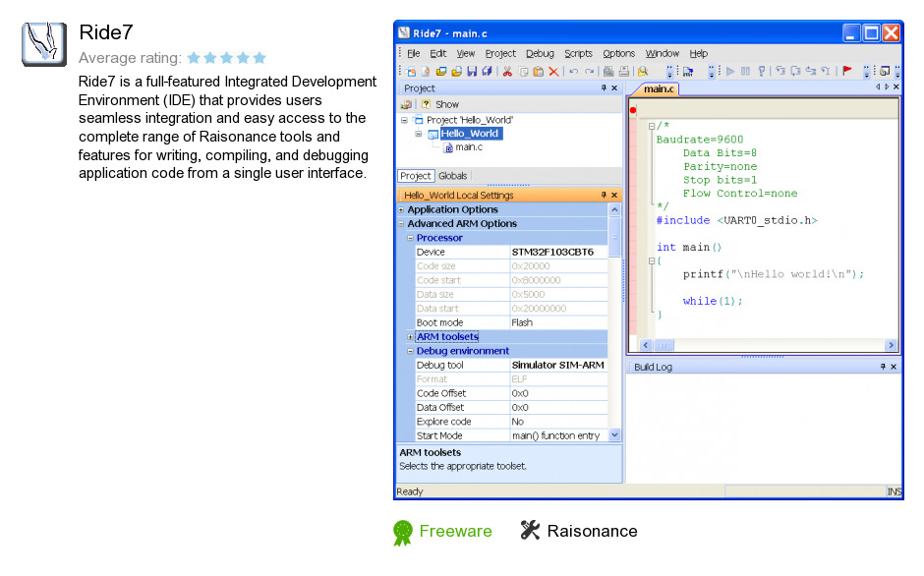924x576 pixels.
Task: Pin the Build Log panel
Action: [x=883, y=367]
